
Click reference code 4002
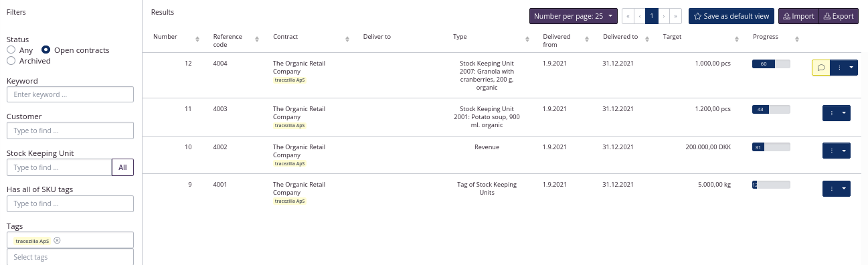[x=220, y=147]
